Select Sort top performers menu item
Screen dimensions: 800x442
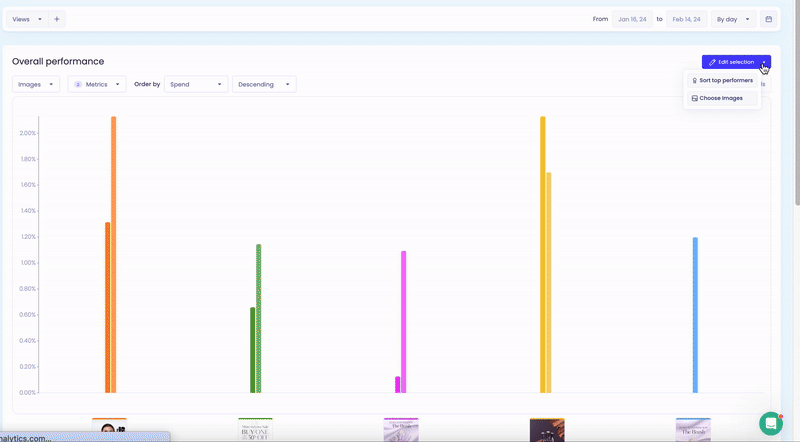click(x=722, y=81)
